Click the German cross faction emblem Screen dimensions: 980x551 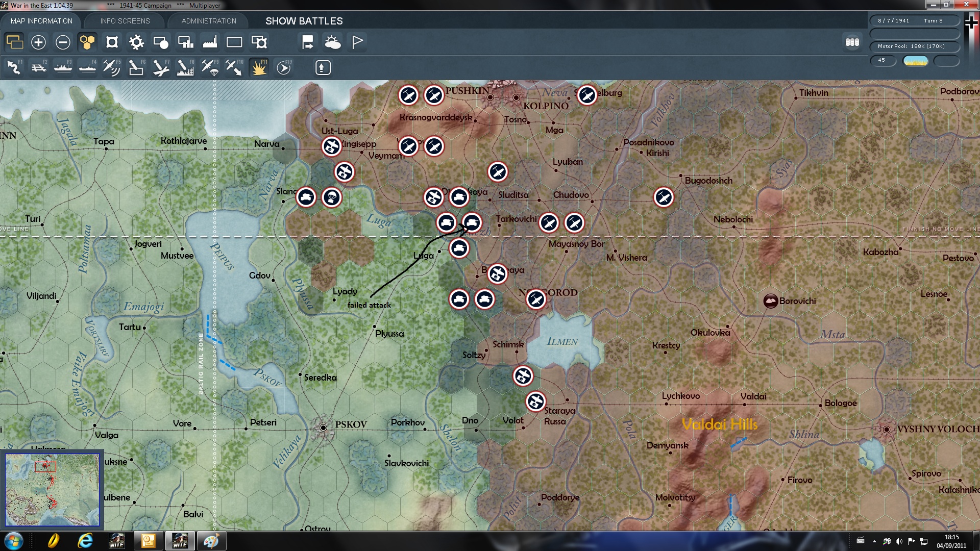click(971, 22)
